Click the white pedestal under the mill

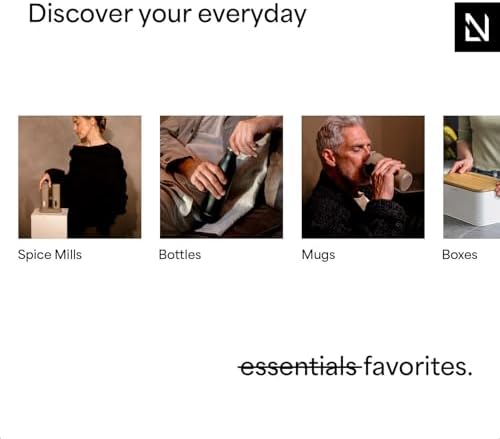click(50, 223)
